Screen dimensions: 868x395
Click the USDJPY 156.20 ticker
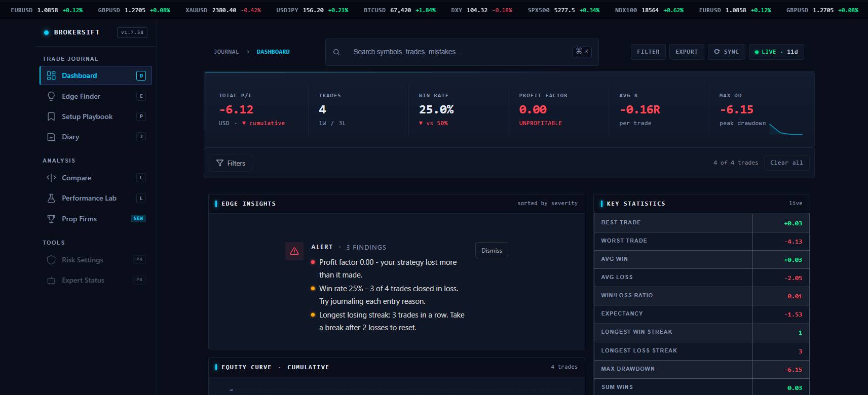312,10
